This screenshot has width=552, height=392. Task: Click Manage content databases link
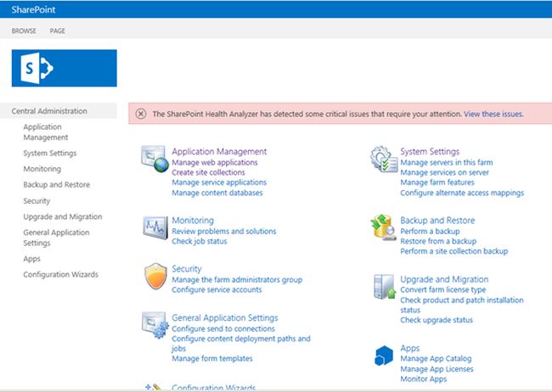tap(217, 193)
